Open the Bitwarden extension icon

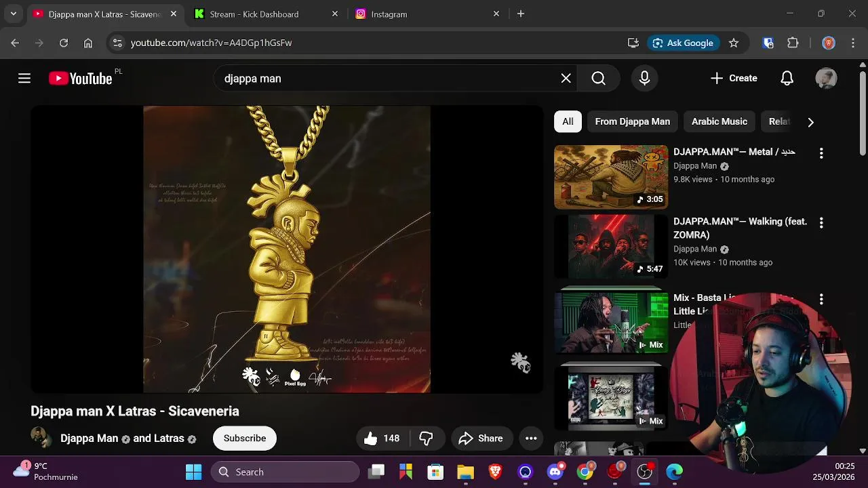(768, 43)
